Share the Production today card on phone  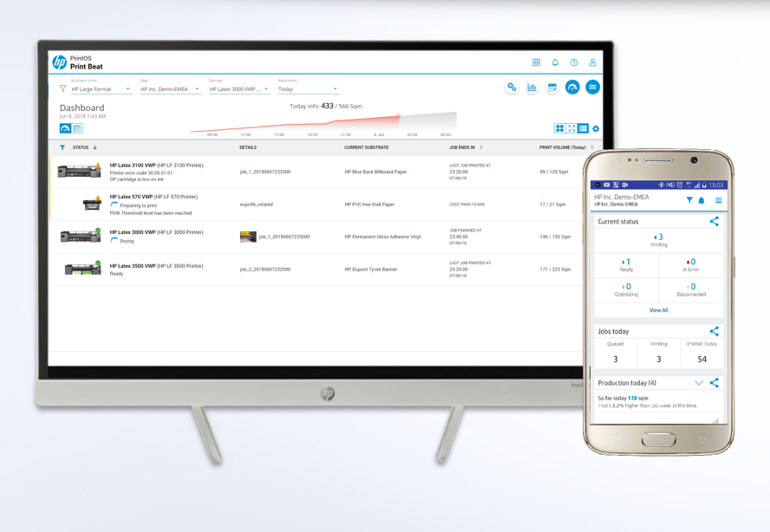pos(714,383)
